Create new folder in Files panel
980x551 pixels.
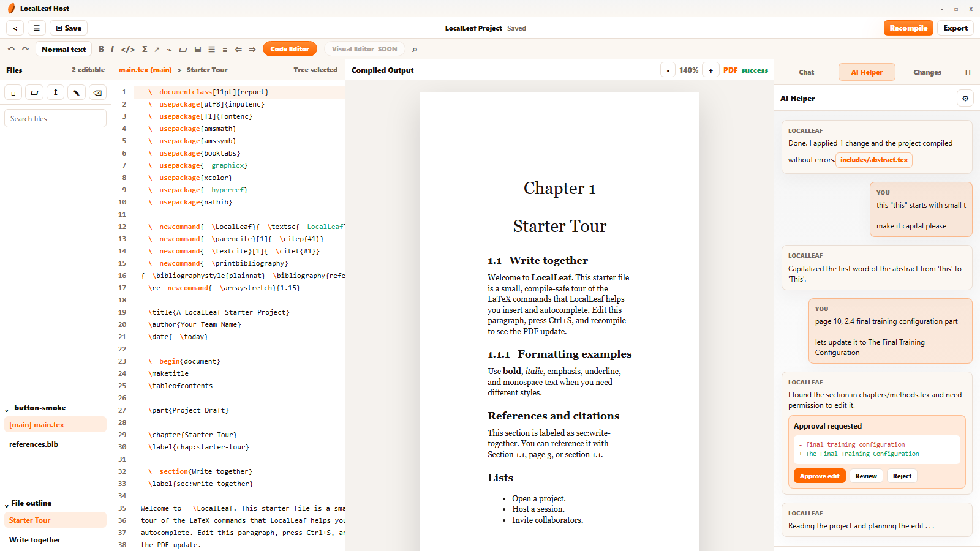pyautogui.click(x=34, y=92)
